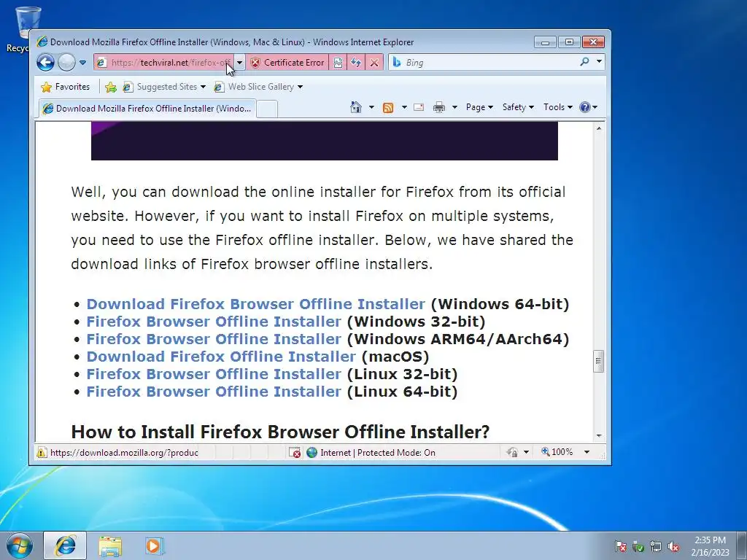Open the Help question mark menu

589,107
